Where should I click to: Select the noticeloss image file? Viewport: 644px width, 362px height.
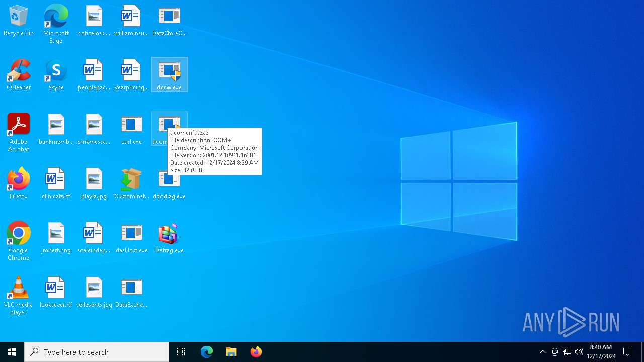click(94, 21)
